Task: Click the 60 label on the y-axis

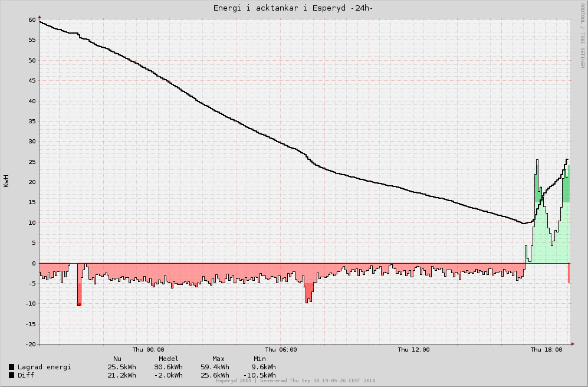Action: click(32, 20)
